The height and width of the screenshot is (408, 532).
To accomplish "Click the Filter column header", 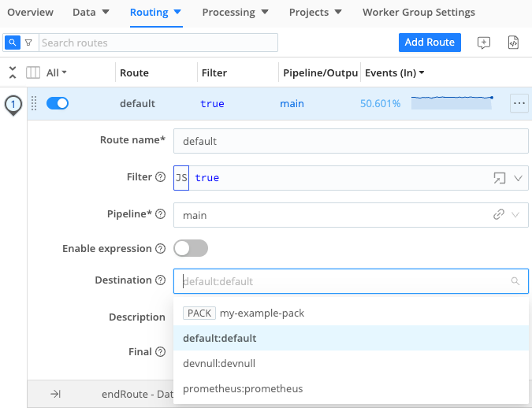I will pyautogui.click(x=214, y=73).
